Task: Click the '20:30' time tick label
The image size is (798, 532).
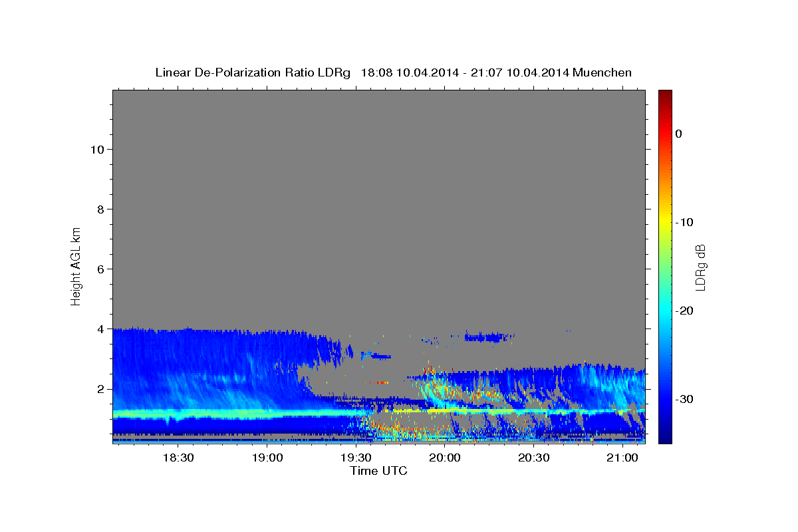Action: (x=533, y=458)
